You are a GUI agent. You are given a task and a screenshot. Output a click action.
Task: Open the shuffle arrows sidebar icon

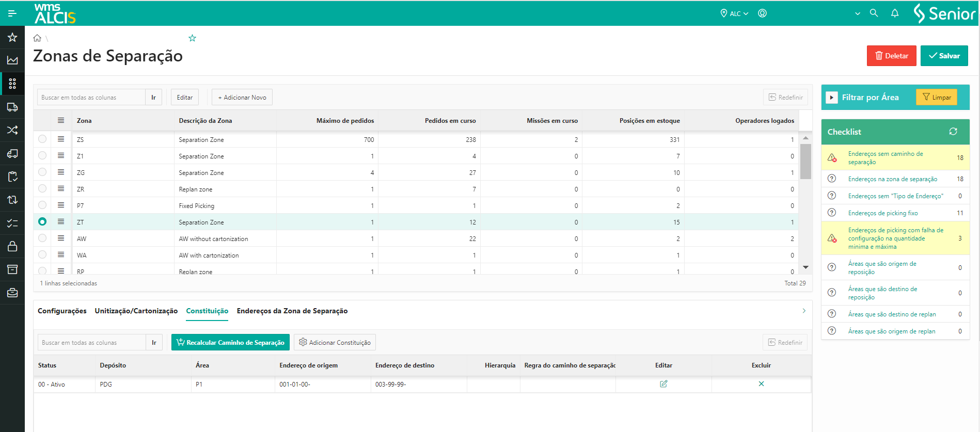pyautogui.click(x=12, y=130)
